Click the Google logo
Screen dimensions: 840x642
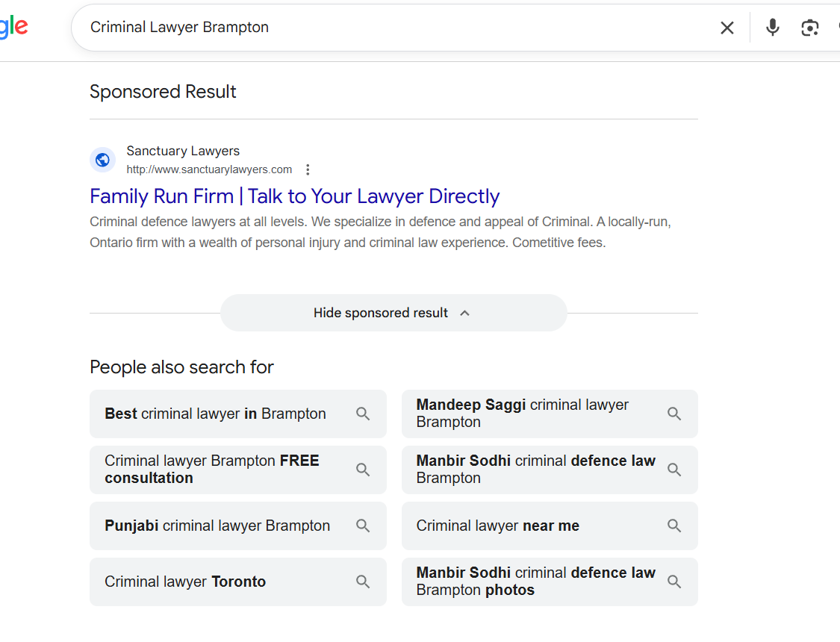pos(14,27)
